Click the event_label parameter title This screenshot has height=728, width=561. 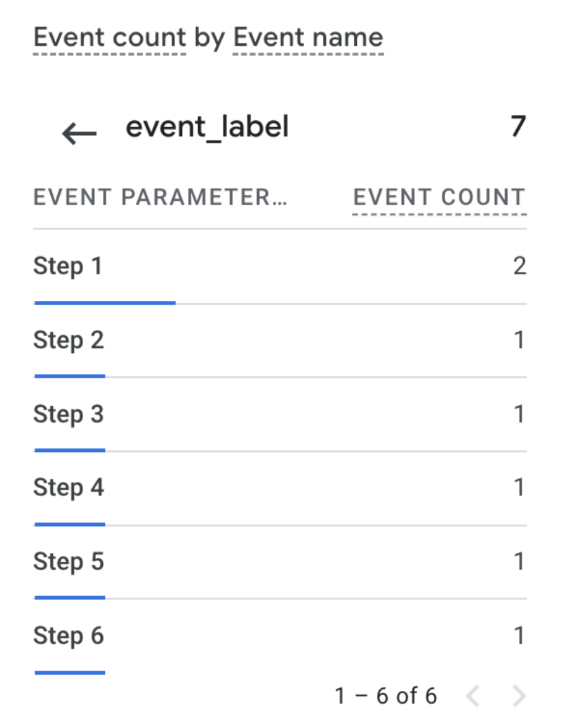pyautogui.click(x=207, y=127)
